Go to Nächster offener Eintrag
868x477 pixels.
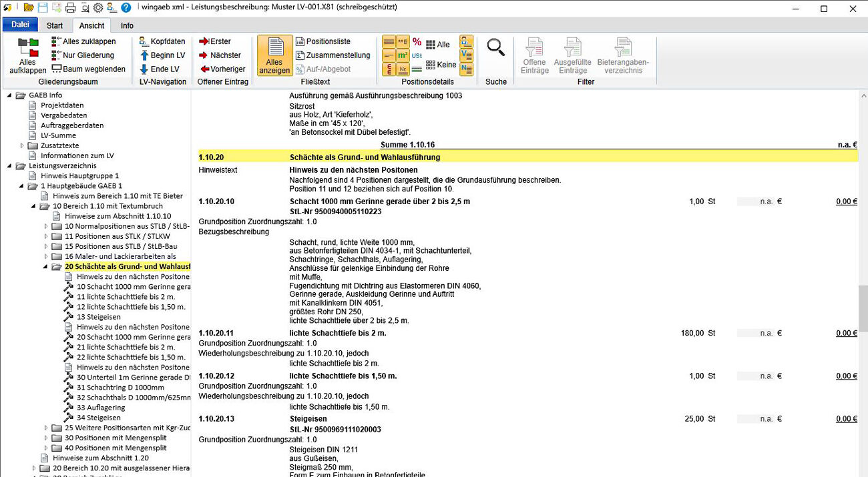click(220, 55)
